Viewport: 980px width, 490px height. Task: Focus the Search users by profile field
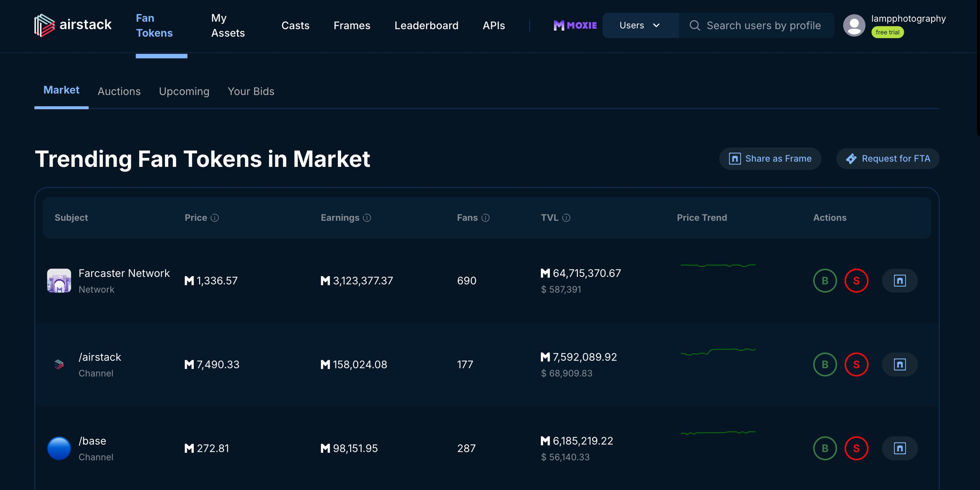pyautogui.click(x=756, y=25)
